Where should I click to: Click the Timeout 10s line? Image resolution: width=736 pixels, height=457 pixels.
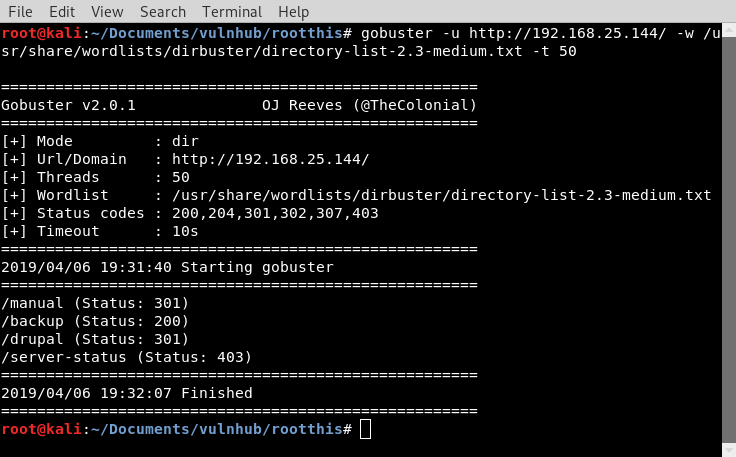pyautogui.click(x=100, y=231)
